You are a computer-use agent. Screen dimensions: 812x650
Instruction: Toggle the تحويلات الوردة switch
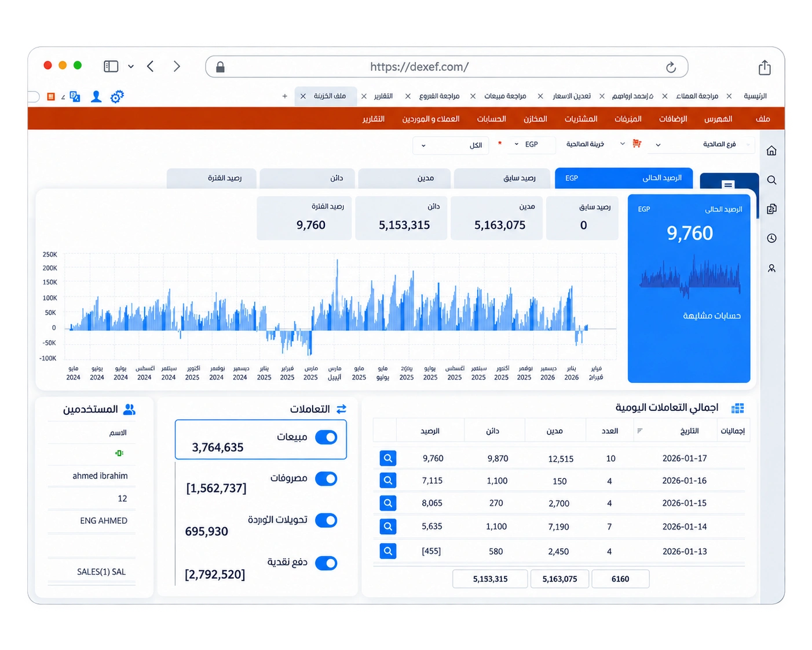(326, 520)
